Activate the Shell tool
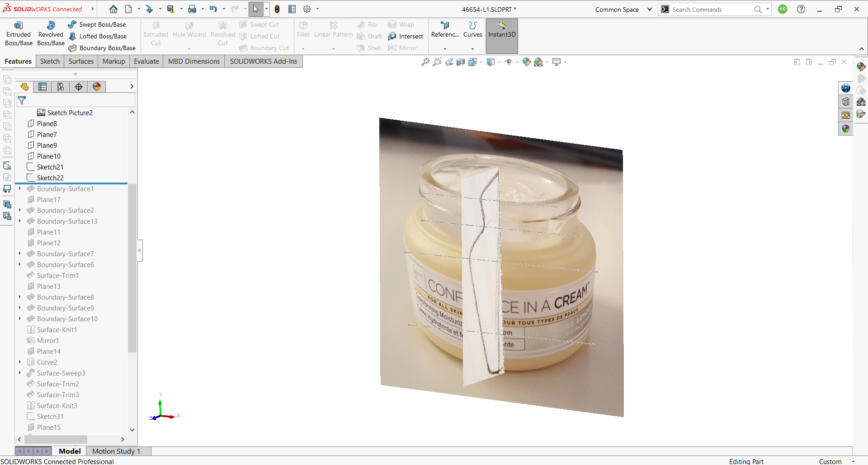Screen dimensions: 868x465 (368, 48)
